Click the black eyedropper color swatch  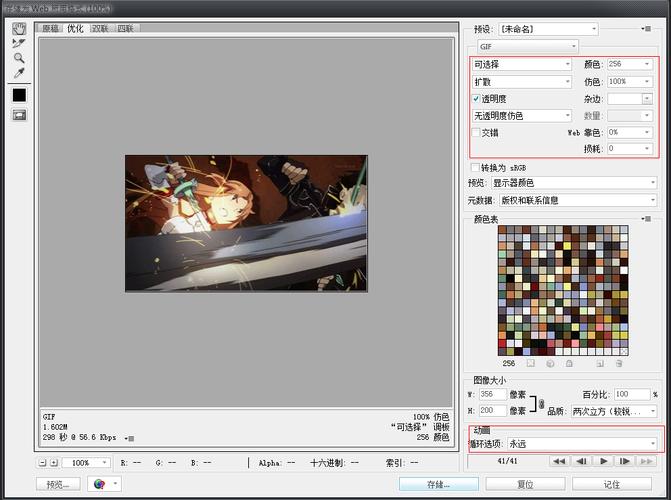point(19,95)
